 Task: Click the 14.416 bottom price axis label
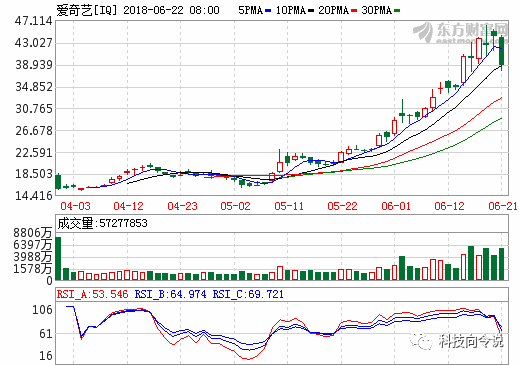[34, 195]
